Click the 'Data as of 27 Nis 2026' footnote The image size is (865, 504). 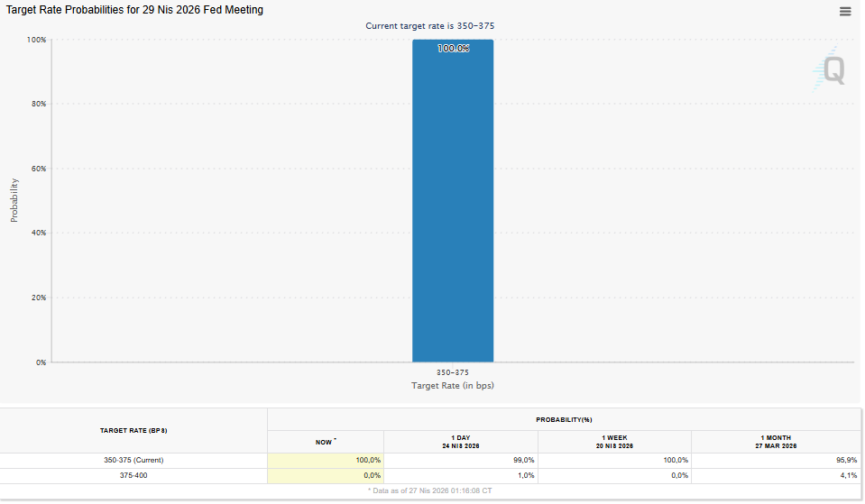pos(429,490)
